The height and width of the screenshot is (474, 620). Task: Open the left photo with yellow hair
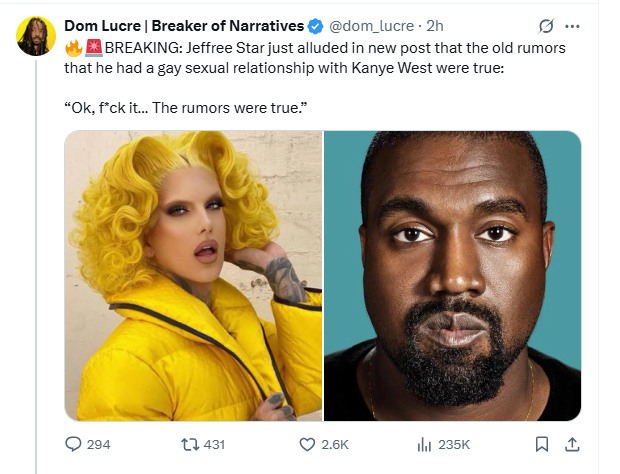pos(193,275)
